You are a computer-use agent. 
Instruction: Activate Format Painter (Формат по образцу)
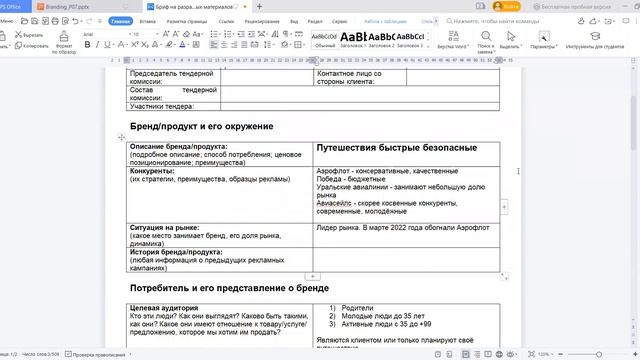point(64,43)
